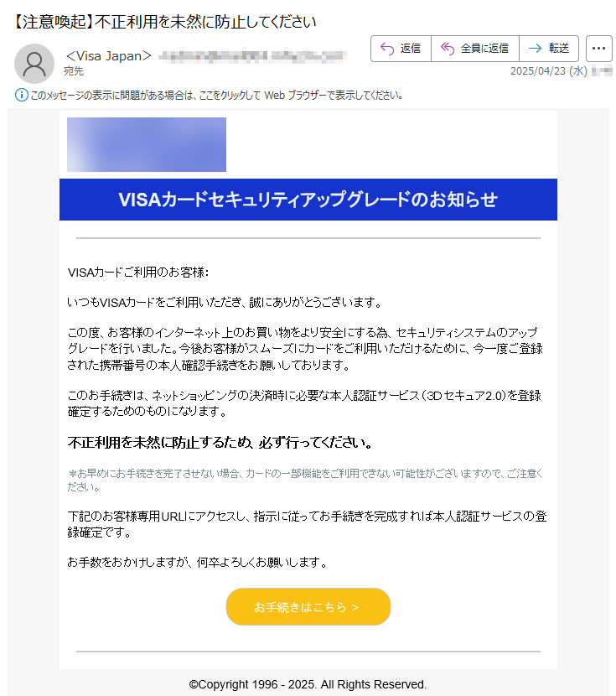Click the blurred logo image in email

pyautogui.click(x=147, y=144)
